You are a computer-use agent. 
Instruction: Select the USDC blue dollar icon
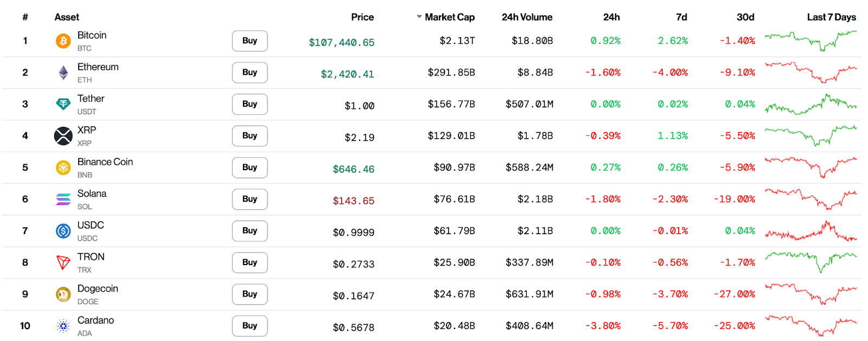(x=63, y=231)
